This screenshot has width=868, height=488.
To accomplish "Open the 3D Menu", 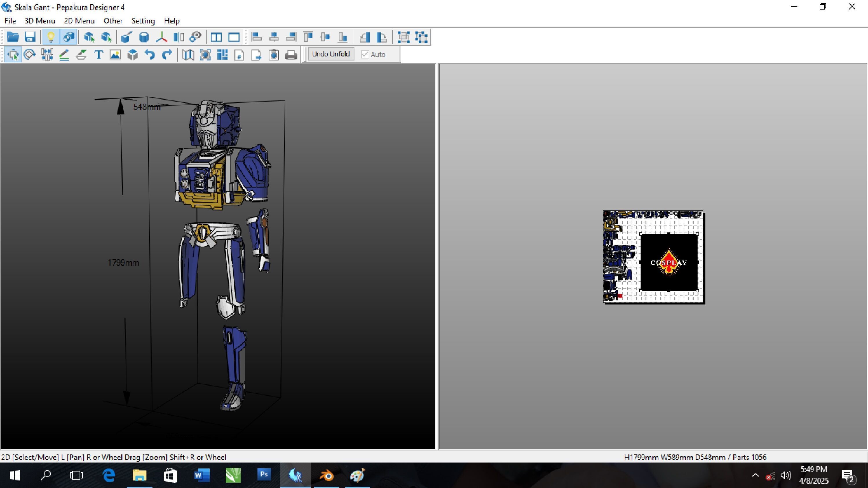I will [40, 21].
